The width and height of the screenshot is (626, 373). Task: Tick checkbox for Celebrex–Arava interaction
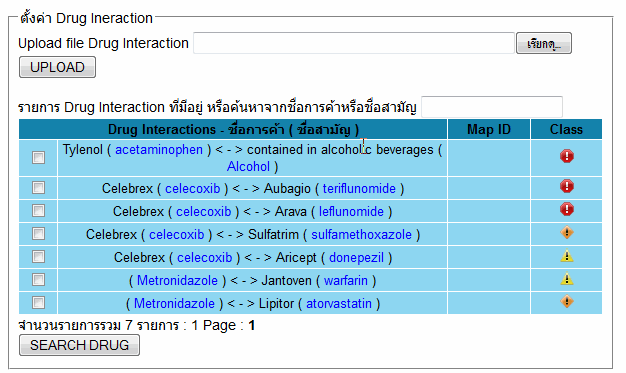(x=38, y=210)
